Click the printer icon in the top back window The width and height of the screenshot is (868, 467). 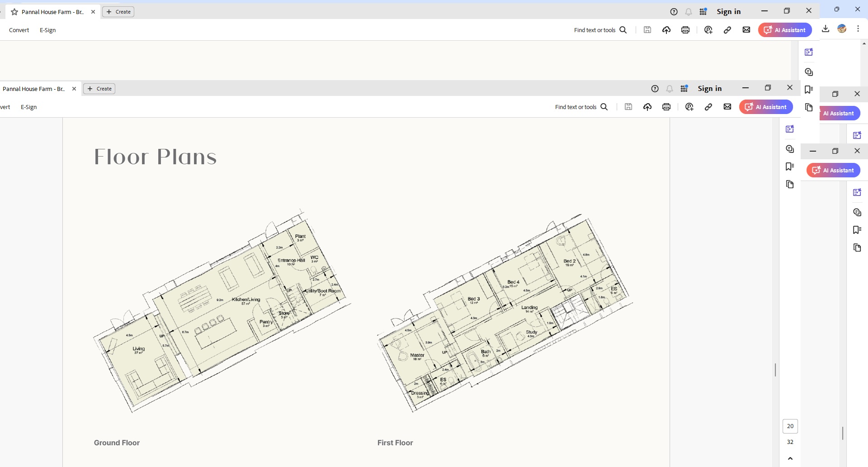[x=685, y=30]
